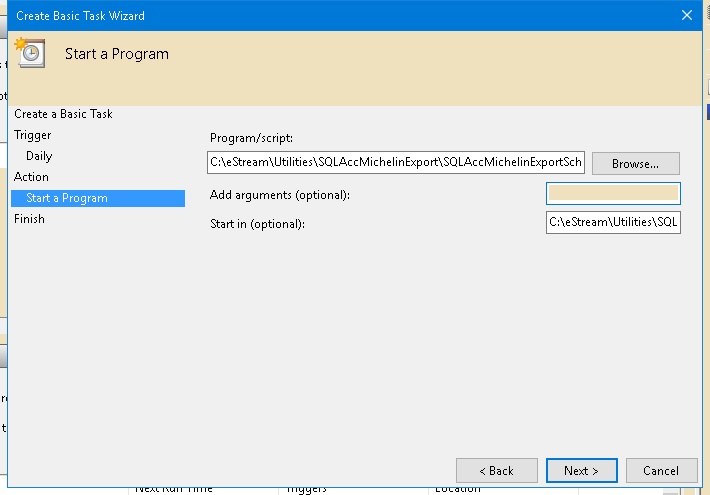Click the Program/script: label

pyautogui.click(x=251, y=138)
